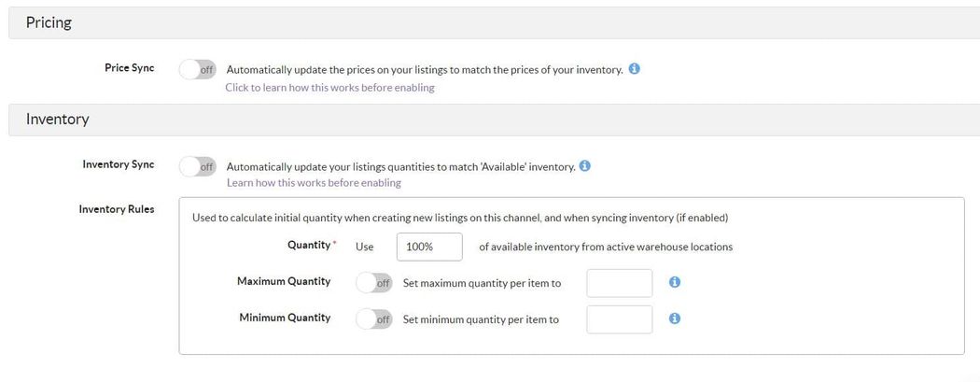Toggle the Maximum Quantity switch on

(x=374, y=282)
